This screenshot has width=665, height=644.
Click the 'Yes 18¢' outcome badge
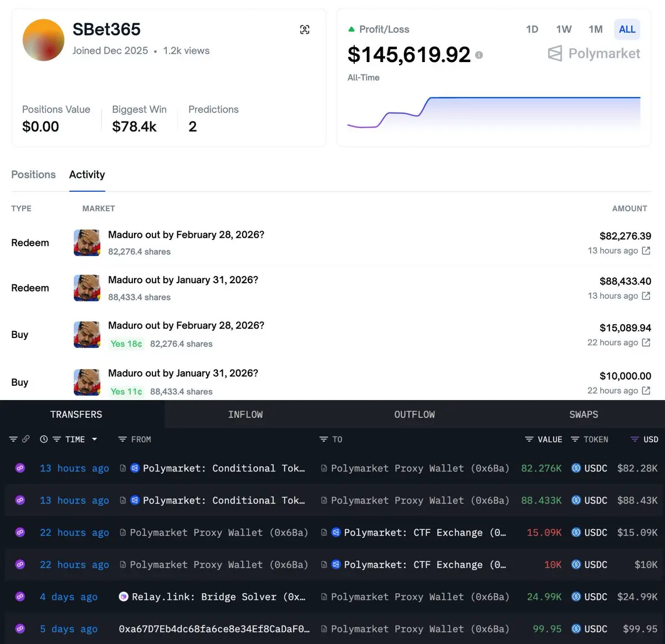[126, 344]
